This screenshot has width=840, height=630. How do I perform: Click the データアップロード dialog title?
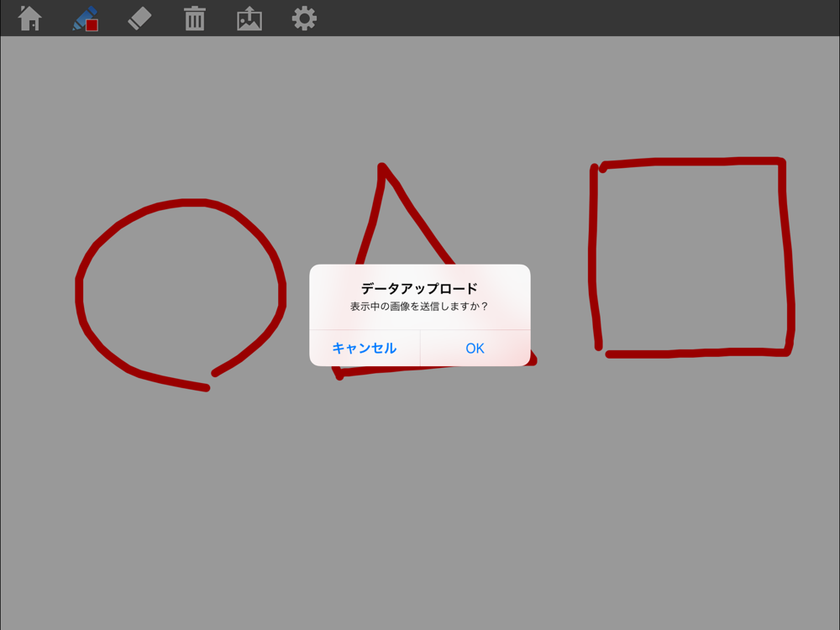(x=419, y=289)
